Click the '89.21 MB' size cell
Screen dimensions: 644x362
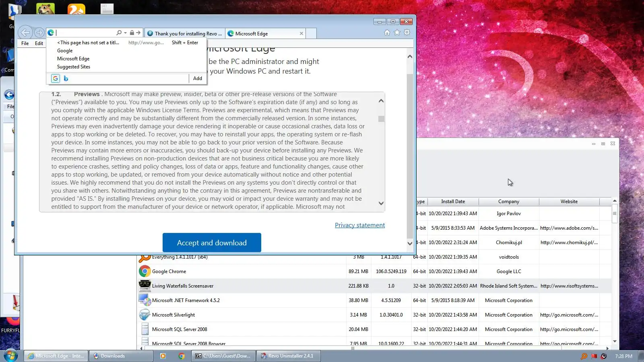coord(358,271)
